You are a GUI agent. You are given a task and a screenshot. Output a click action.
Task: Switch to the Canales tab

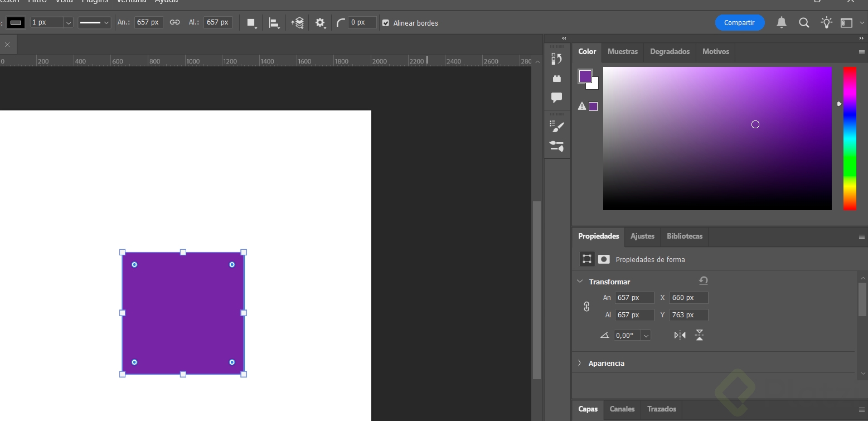click(x=622, y=409)
